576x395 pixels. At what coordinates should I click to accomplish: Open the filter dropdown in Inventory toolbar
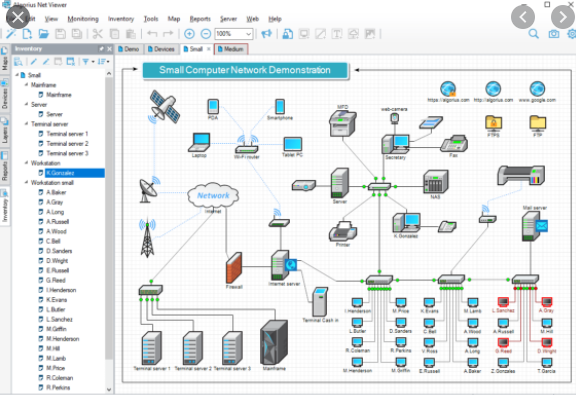pos(88,61)
